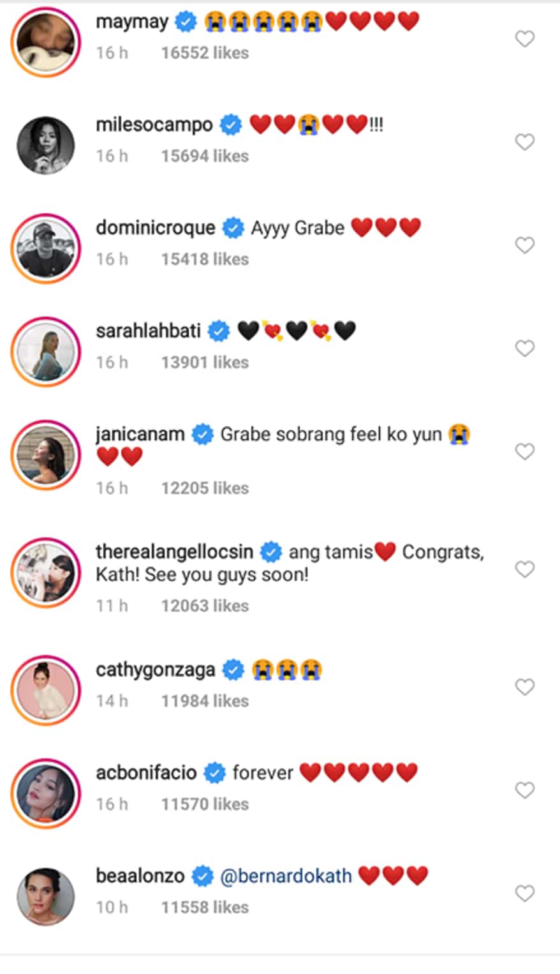Like beaalonzo's comment using the heart
Viewport: 560px width, 974px height.
pos(524,894)
